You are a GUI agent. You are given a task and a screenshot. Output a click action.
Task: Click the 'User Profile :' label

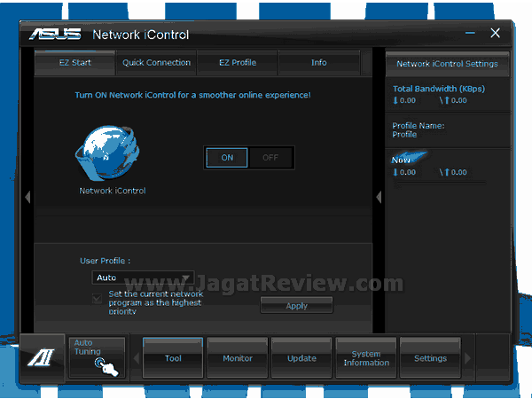tap(106, 261)
